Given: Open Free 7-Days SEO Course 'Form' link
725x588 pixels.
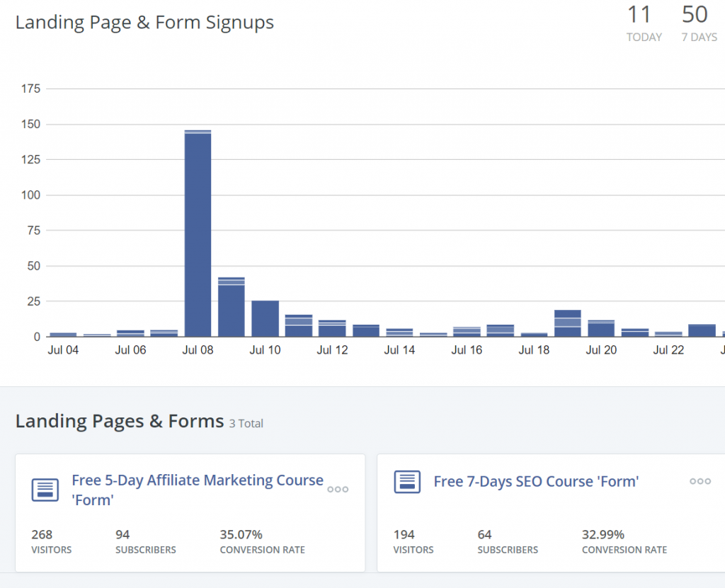Looking at the screenshot, I should 536,482.
